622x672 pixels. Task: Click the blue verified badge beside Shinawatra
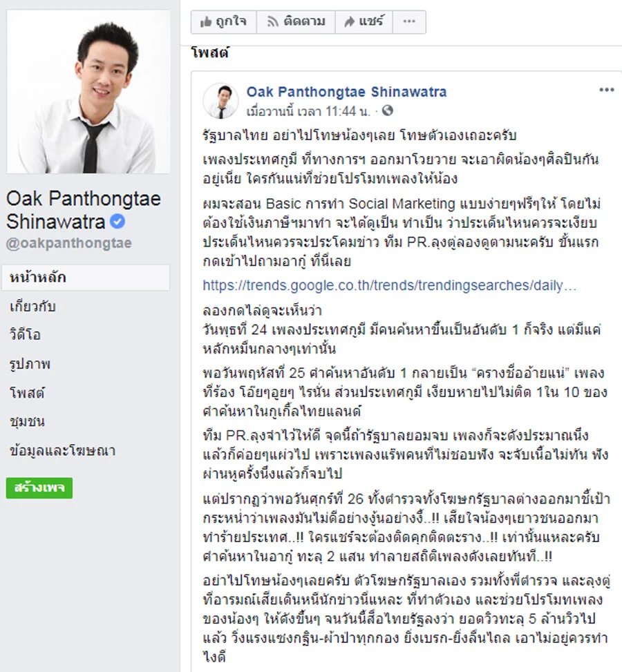click(x=117, y=222)
